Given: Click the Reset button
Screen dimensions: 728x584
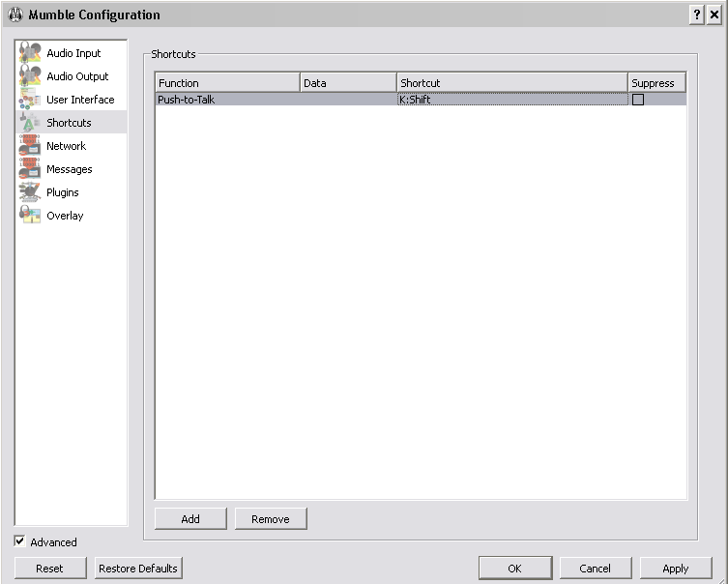Looking at the screenshot, I should [50, 569].
